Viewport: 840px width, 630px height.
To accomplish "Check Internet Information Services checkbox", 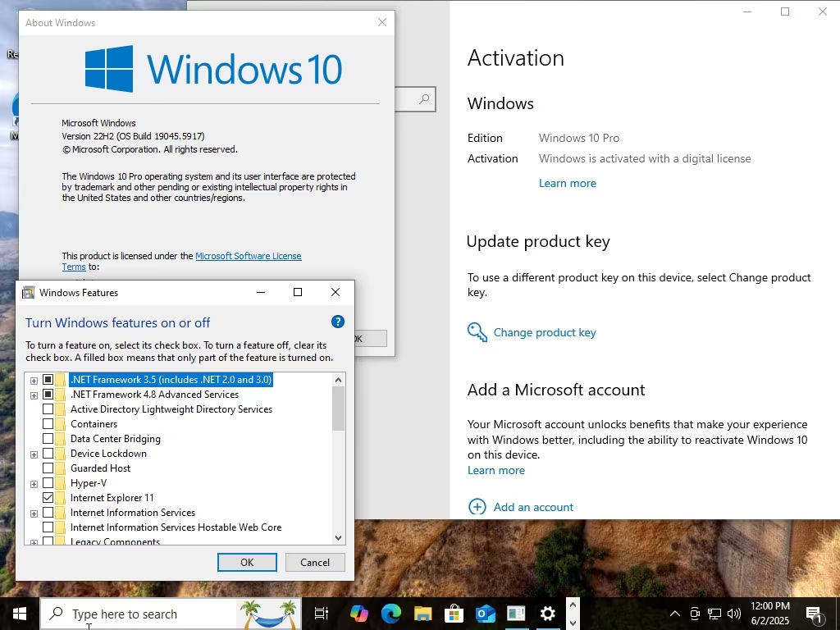I will pyautogui.click(x=48, y=513).
